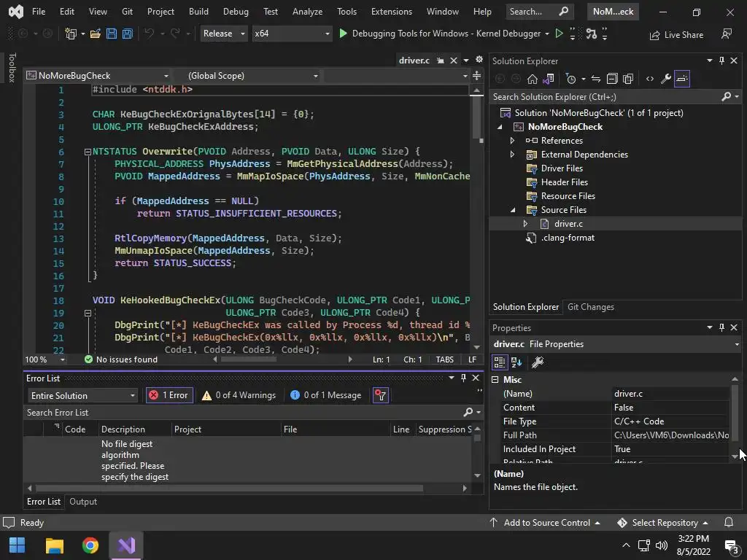Switch to the Output tab
Image resolution: width=747 pixels, height=560 pixels.
tap(83, 502)
